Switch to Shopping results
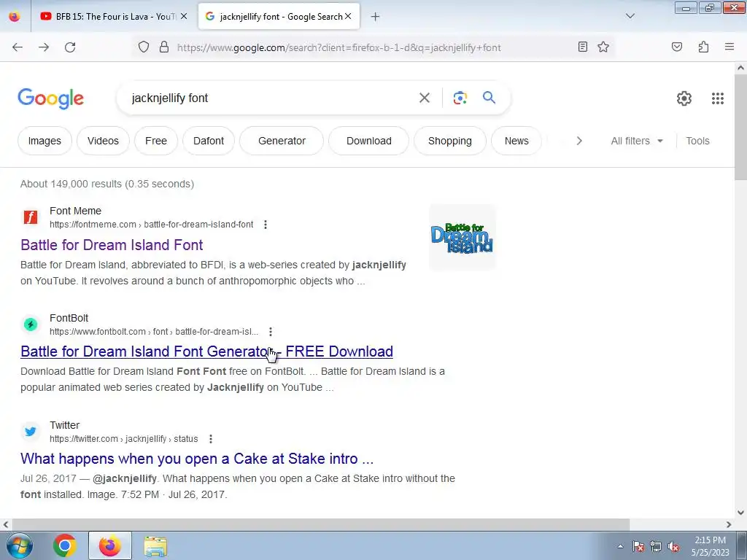The width and height of the screenshot is (747, 560). 449,141
